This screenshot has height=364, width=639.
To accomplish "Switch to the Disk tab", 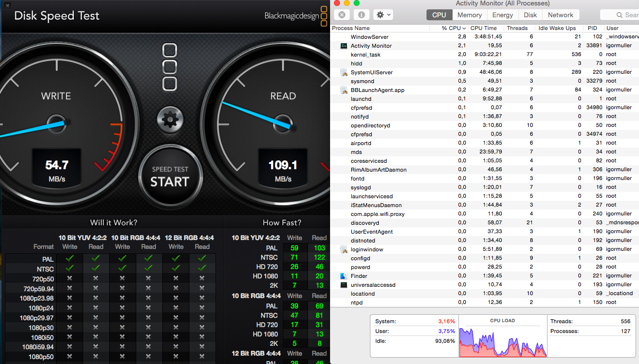I will coord(530,15).
